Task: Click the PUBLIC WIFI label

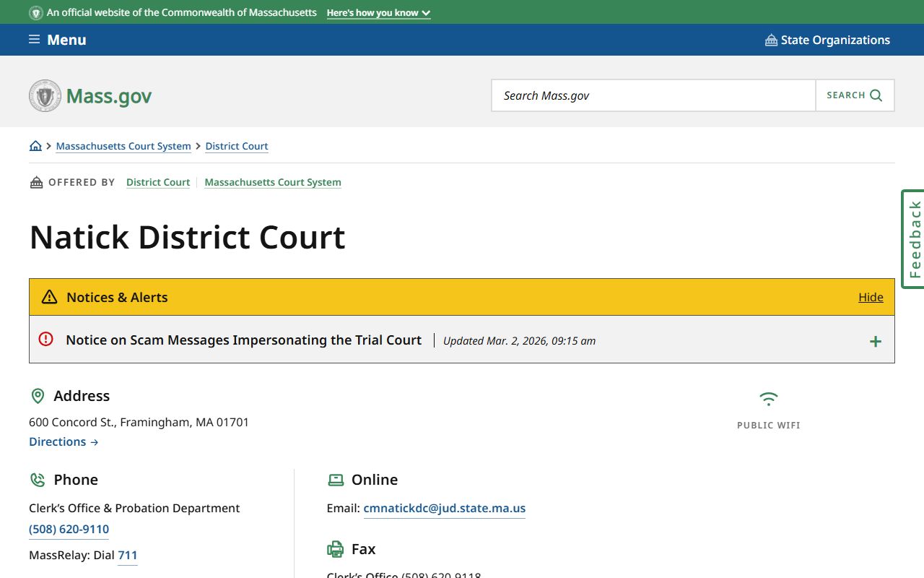Action: 769,426
